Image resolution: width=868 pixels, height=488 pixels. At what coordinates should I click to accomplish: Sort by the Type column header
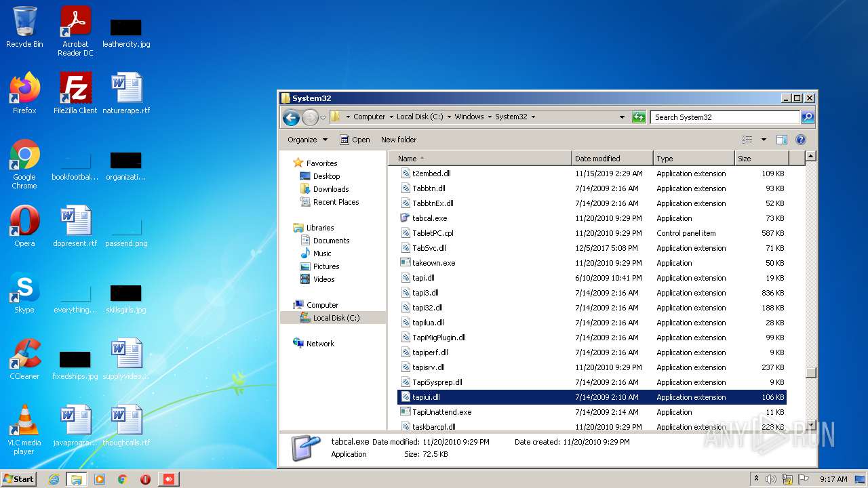point(694,159)
